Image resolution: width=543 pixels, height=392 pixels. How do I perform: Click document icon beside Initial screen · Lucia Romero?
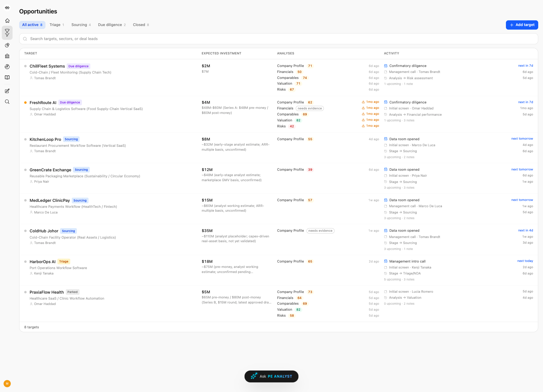(386, 292)
